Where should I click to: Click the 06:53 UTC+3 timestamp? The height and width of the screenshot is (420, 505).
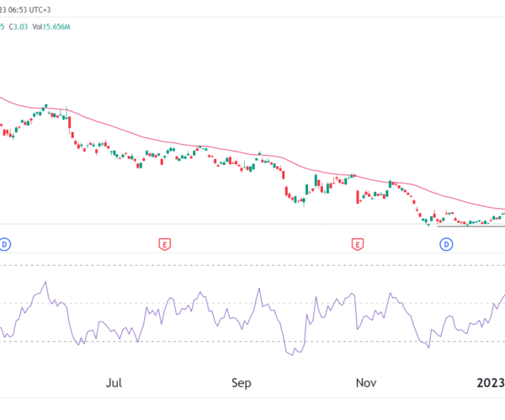[x=29, y=9]
